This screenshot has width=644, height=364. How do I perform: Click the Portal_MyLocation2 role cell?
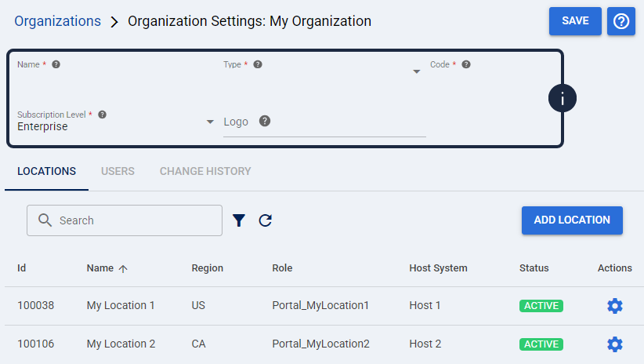320,344
